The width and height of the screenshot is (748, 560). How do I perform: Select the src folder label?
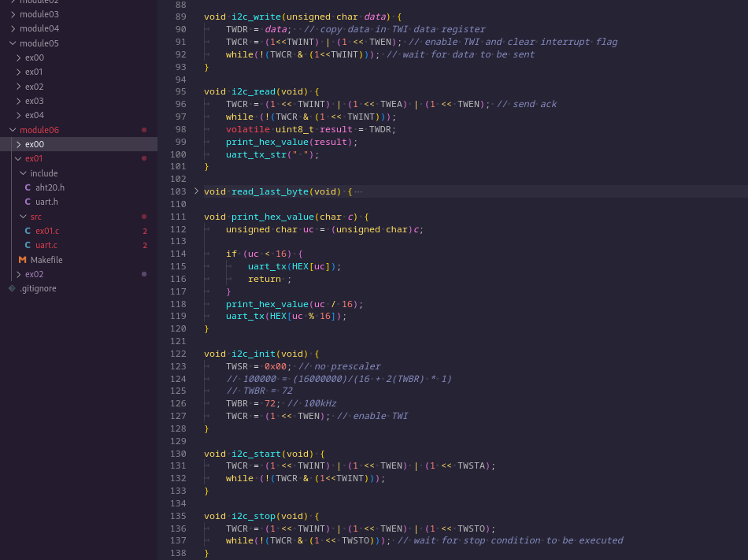pyautogui.click(x=35, y=217)
